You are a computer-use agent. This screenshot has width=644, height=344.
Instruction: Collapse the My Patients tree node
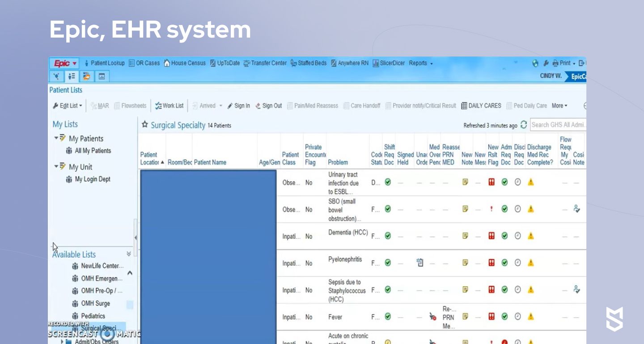[56, 138]
